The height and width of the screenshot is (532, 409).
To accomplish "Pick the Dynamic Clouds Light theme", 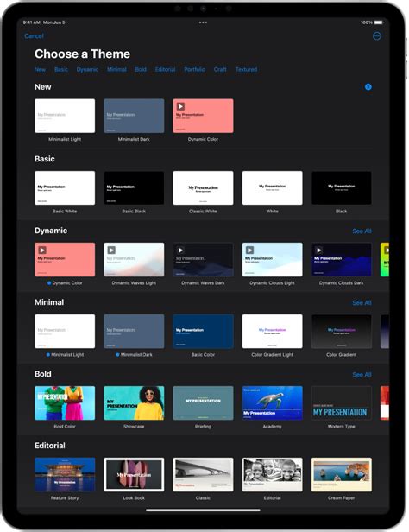I will click(272, 259).
